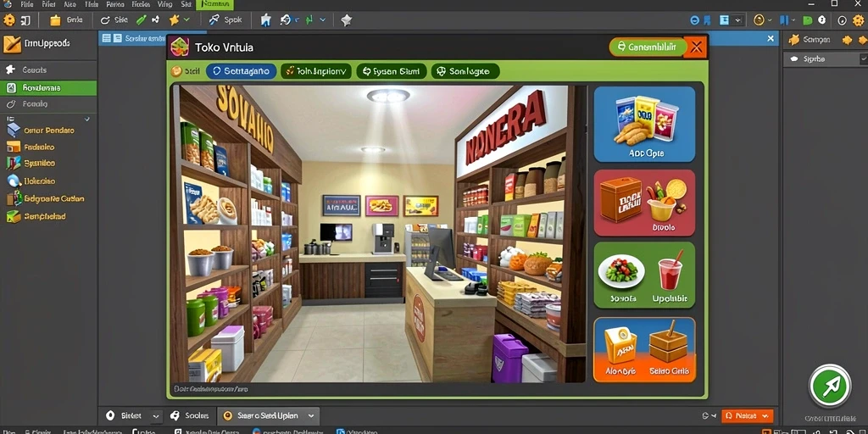
Task: Click the blue ADD Gpte snacks tile
Action: click(x=644, y=124)
